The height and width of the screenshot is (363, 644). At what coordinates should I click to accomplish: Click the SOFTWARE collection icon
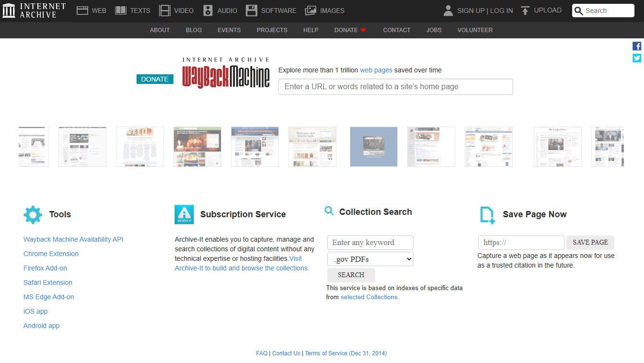click(252, 10)
